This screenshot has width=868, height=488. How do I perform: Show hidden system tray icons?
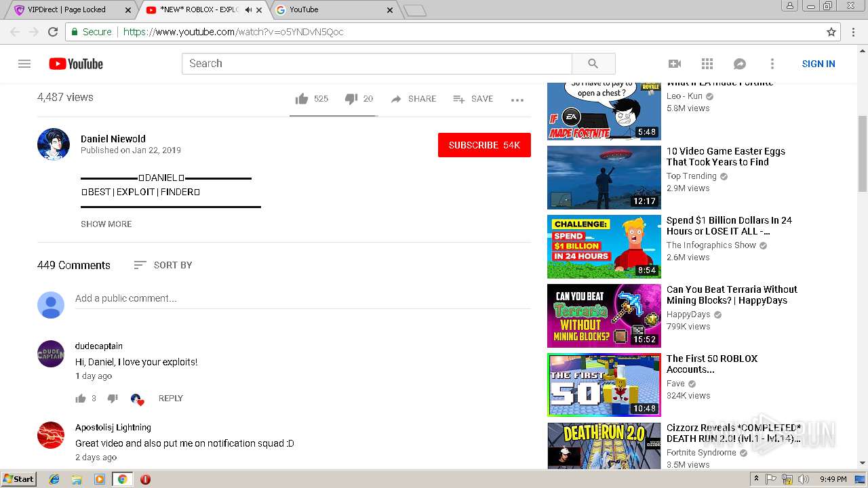756,479
